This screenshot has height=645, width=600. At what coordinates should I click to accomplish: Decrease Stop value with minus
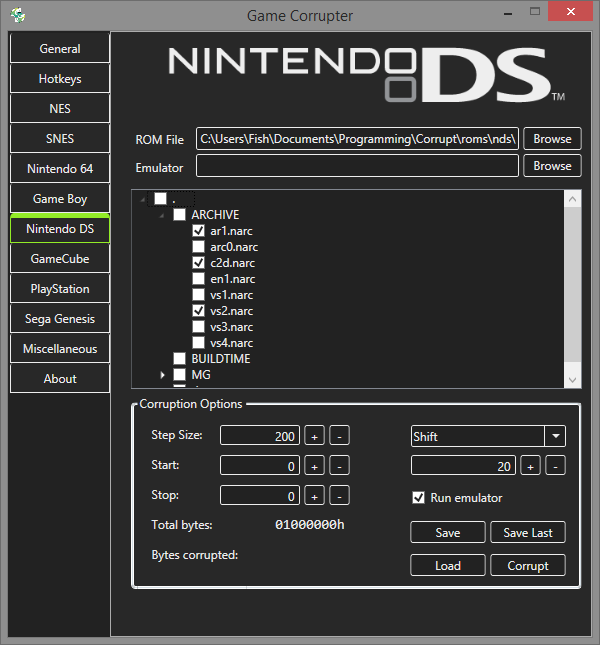[339, 495]
